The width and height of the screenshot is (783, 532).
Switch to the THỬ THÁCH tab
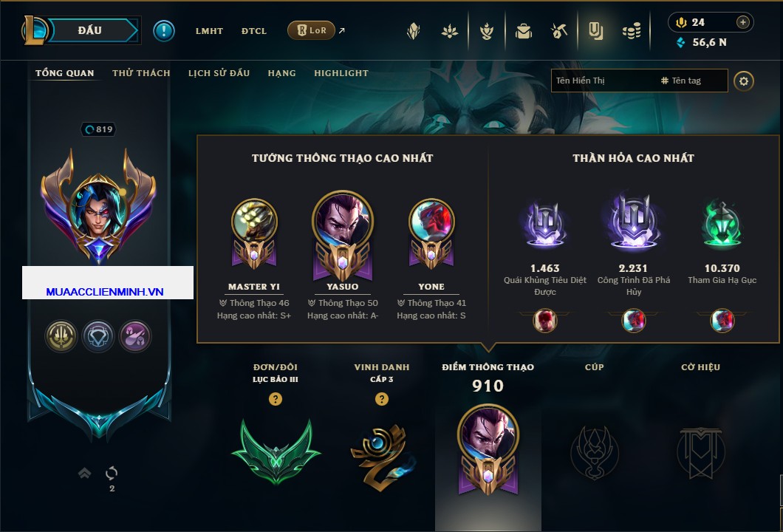click(x=141, y=73)
